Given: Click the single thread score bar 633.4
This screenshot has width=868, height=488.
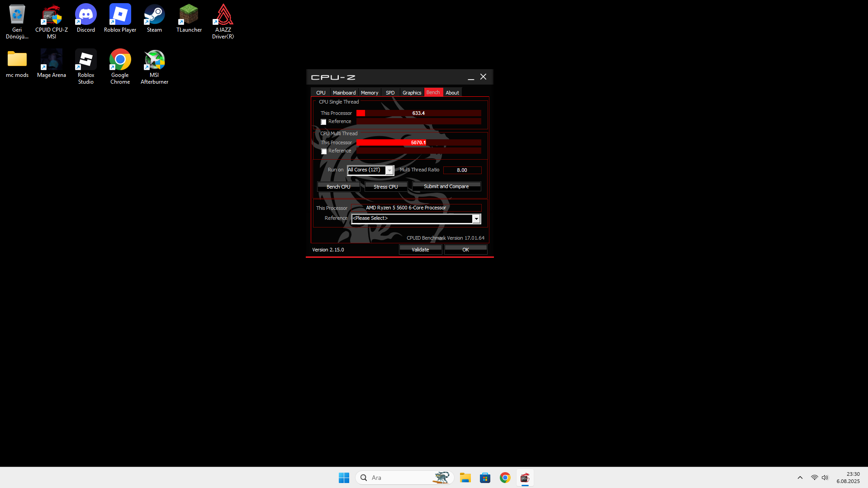Looking at the screenshot, I should tap(419, 113).
